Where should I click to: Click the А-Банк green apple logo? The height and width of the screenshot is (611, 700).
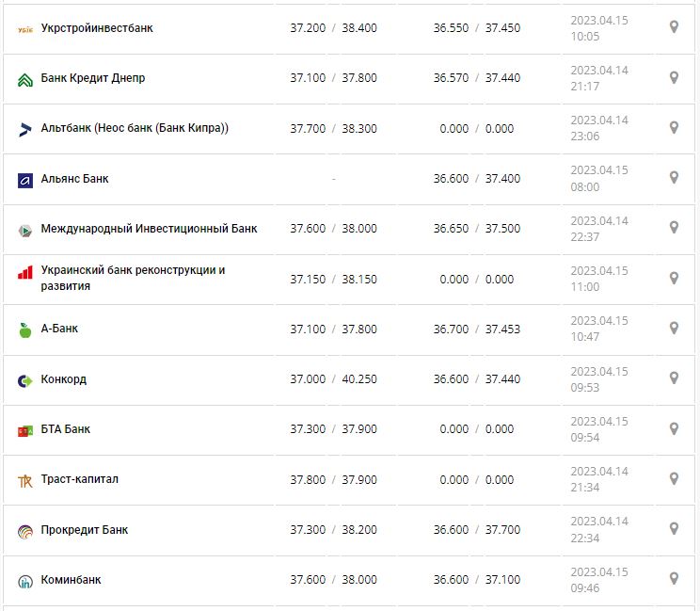pyautogui.click(x=25, y=330)
